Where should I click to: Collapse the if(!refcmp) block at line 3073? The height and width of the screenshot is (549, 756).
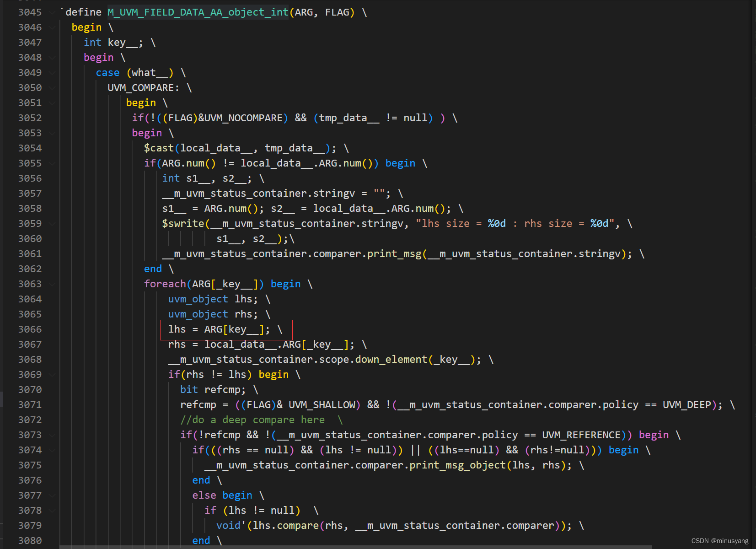tap(52, 435)
